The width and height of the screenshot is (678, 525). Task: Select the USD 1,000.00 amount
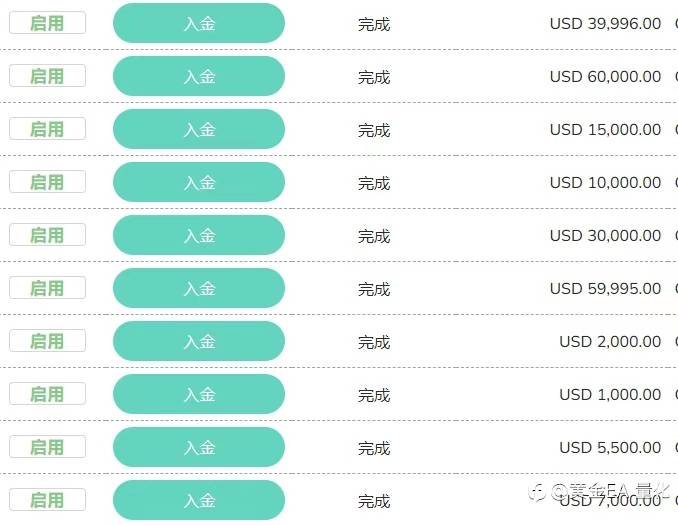coord(610,395)
